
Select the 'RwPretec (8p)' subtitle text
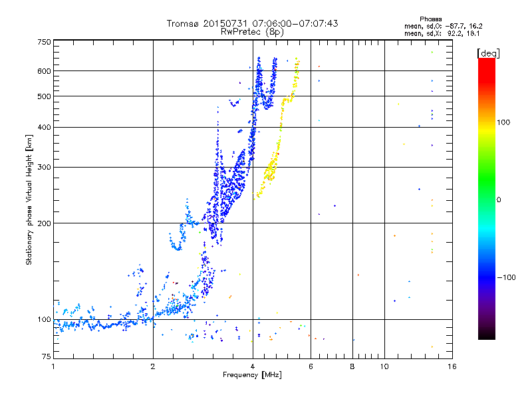(x=252, y=32)
